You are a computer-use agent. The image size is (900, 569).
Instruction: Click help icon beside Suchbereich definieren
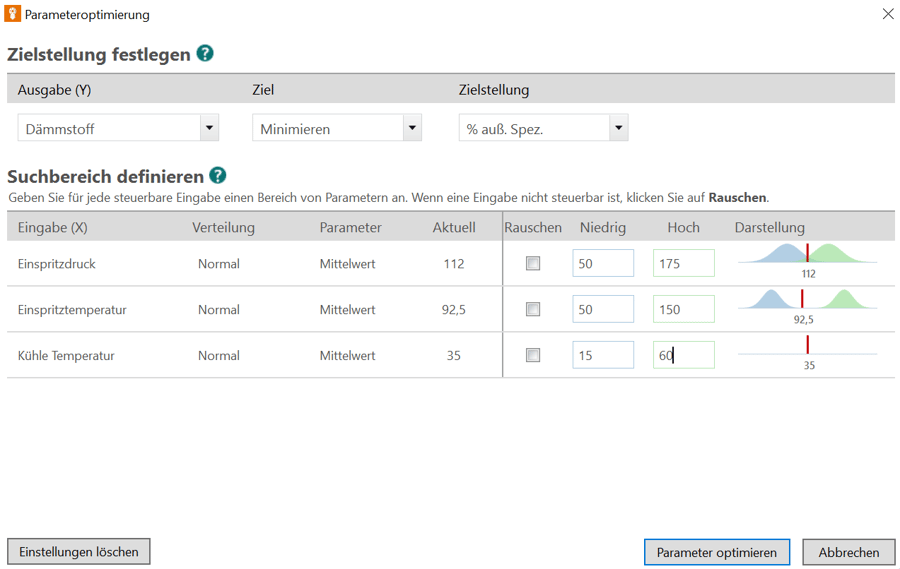(x=218, y=176)
